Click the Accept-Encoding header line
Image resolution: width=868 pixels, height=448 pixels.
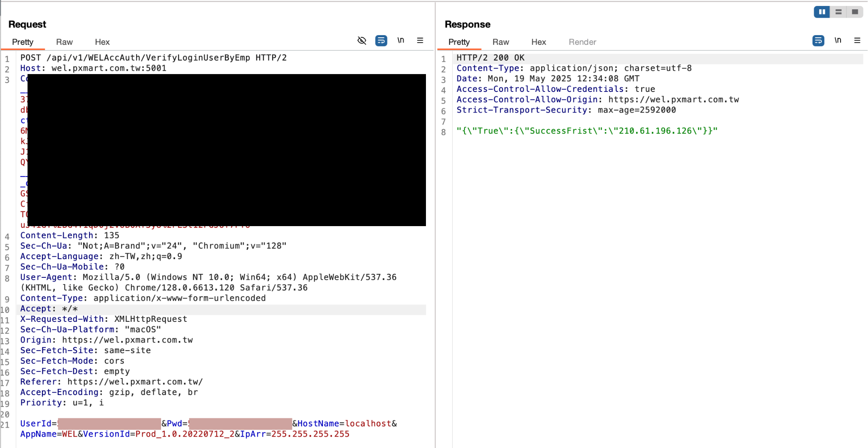point(109,392)
